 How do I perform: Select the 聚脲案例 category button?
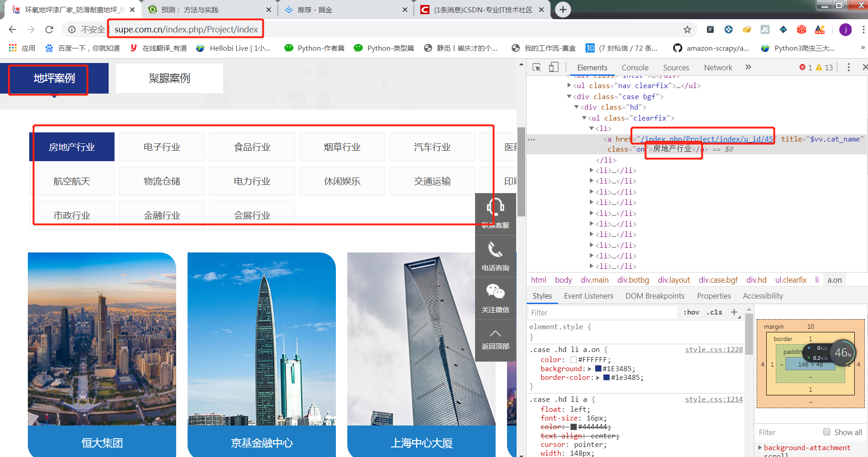pos(169,78)
